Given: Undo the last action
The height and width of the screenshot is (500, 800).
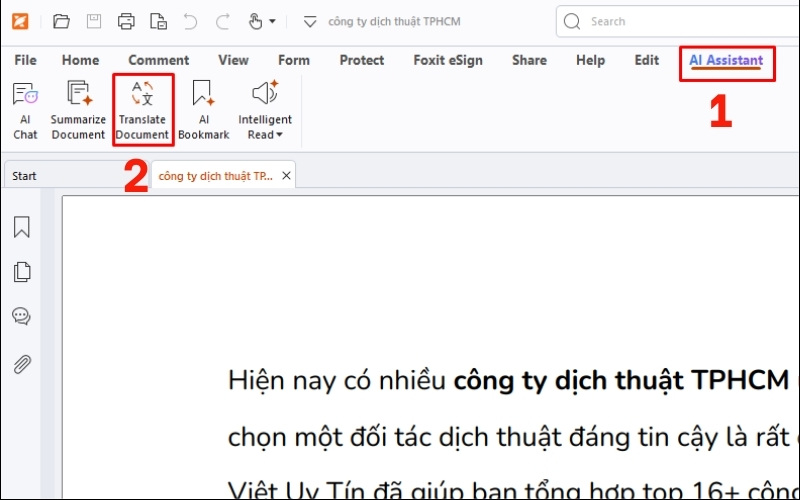Looking at the screenshot, I should click(190, 21).
